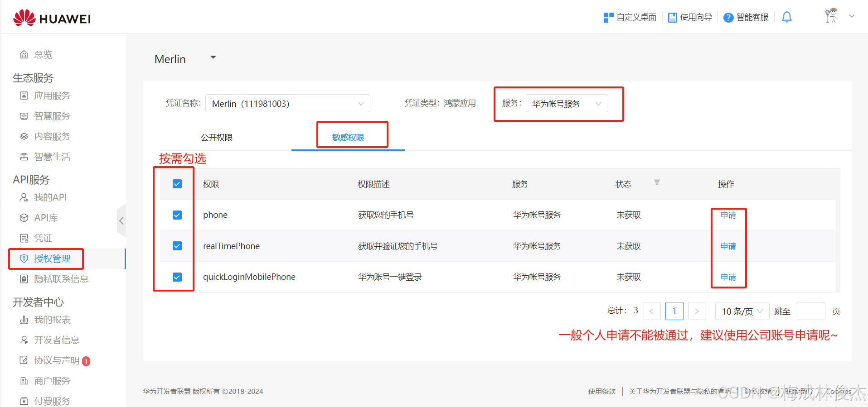
Task: Collapse the sidebar with the arrow handle
Action: point(121,221)
